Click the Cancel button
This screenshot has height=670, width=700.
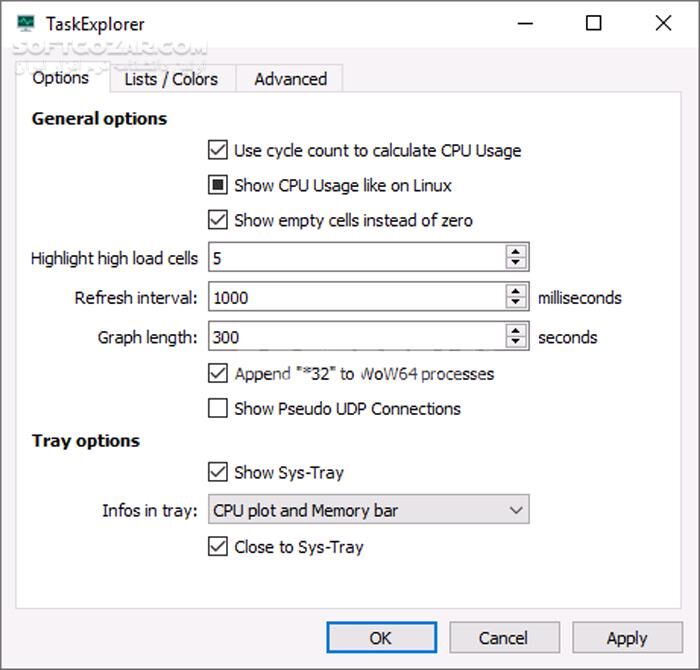point(503,638)
